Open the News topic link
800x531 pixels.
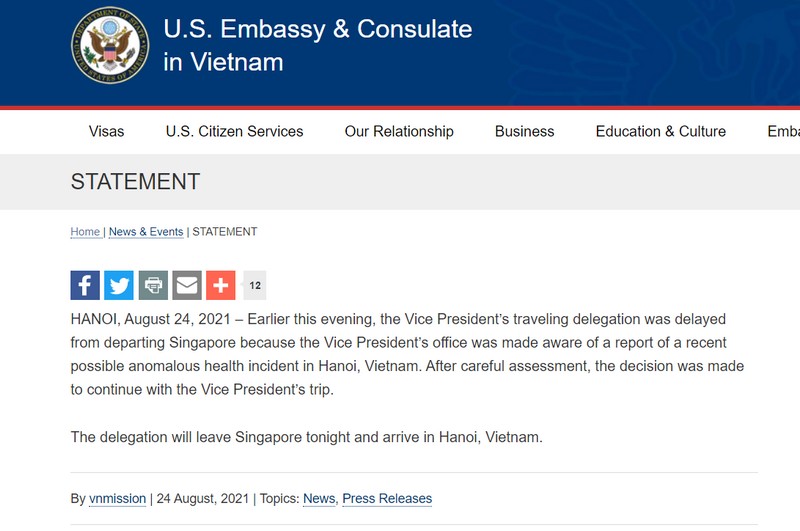319,498
